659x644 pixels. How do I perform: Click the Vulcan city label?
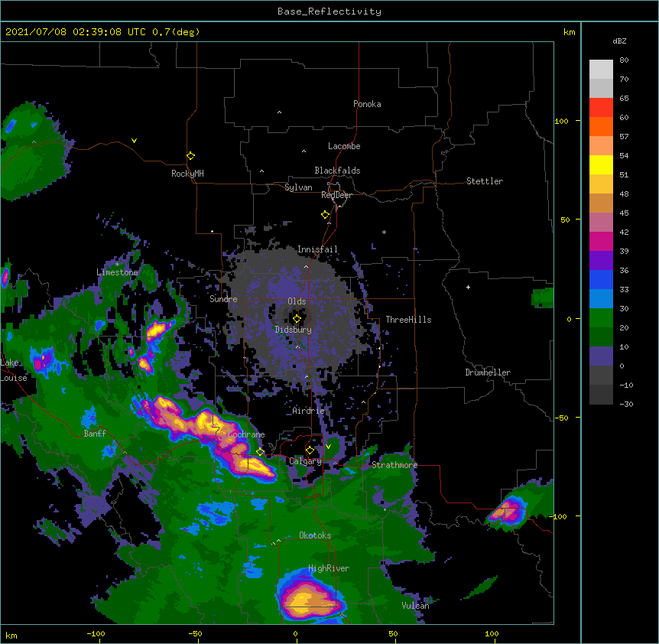pos(415,606)
